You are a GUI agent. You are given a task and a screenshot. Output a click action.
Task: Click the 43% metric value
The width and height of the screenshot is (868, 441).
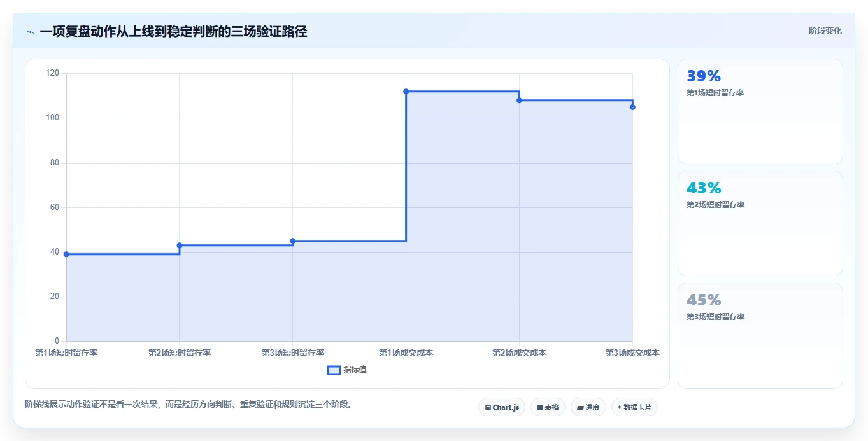[x=704, y=188]
